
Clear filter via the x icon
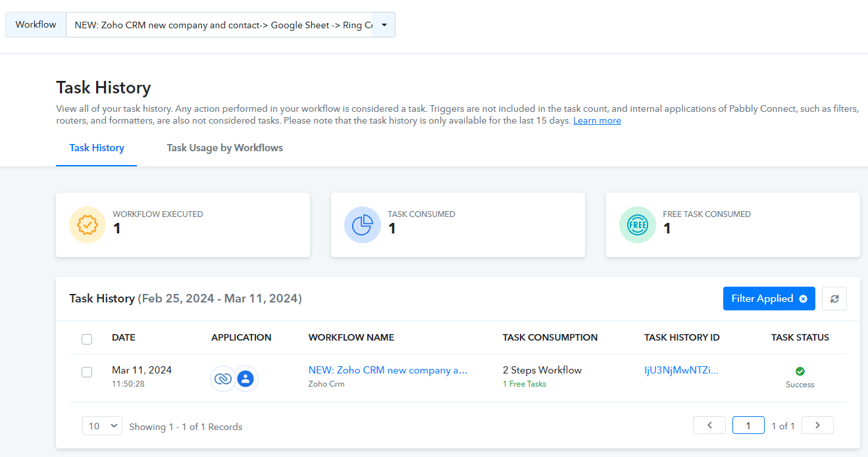tap(803, 299)
